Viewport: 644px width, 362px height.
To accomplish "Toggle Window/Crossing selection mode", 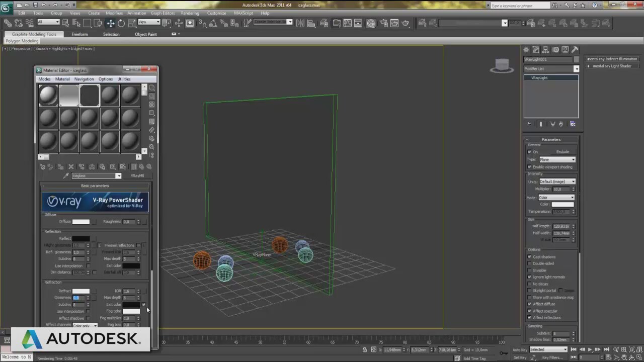I will pos(98,23).
